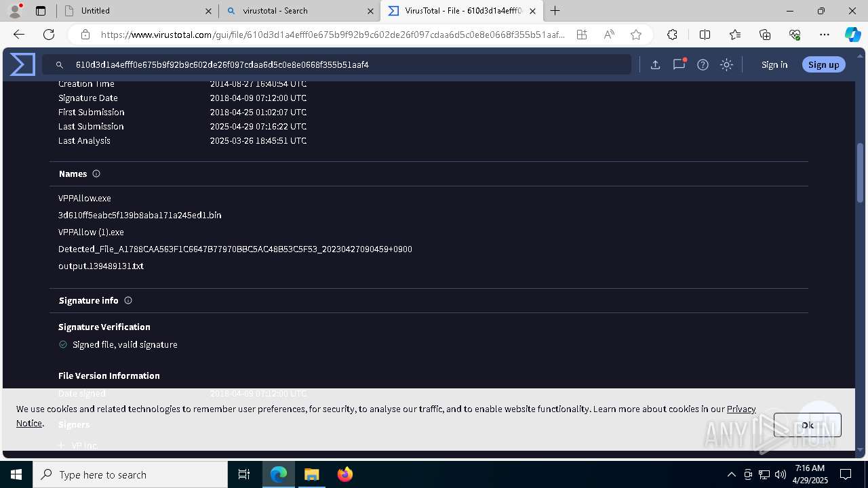Open Microsoft Edge from taskbar
This screenshot has width=868, height=488.
click(x=279, y=474)
